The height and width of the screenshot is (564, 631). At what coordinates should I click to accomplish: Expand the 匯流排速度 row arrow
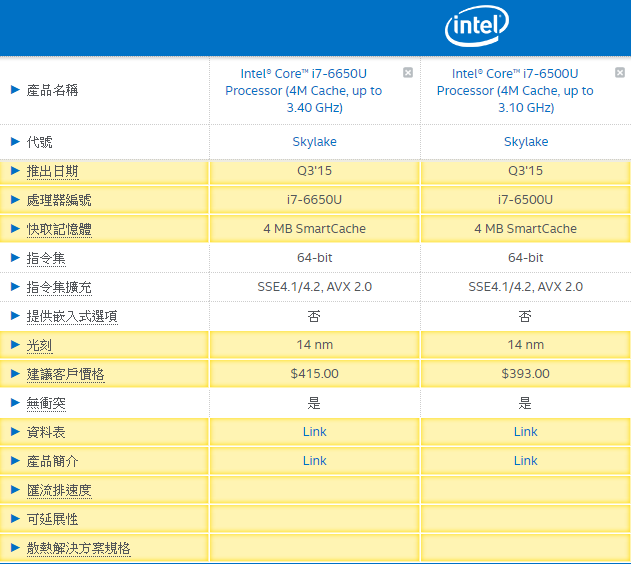click(x=15, y=490)
